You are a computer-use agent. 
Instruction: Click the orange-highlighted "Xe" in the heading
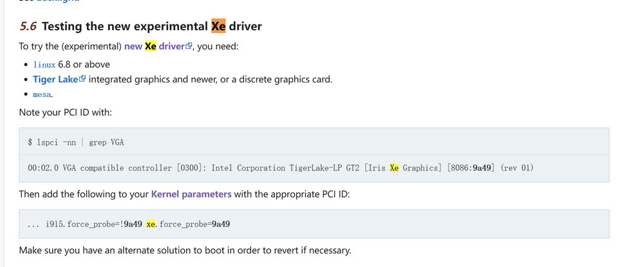click(218, 26)
